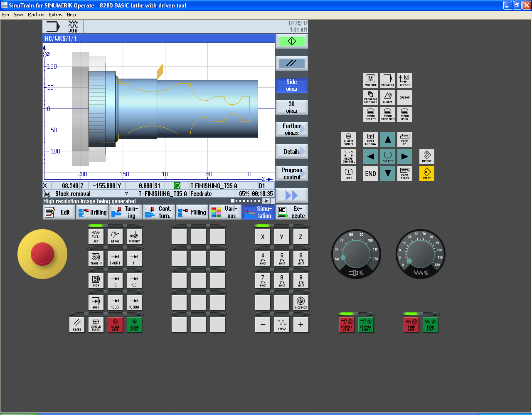Open the Milling softkey tab
This screenshot has width=532, height=415.
point(192,212)
